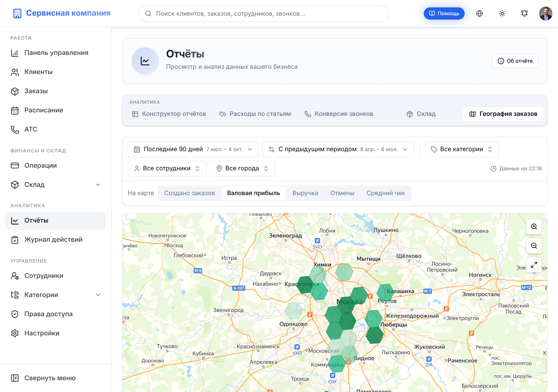Image resolution: width=558 pixels, height=392 pixels.
Task: Click the company building logo icon
Action: [17, 13]
